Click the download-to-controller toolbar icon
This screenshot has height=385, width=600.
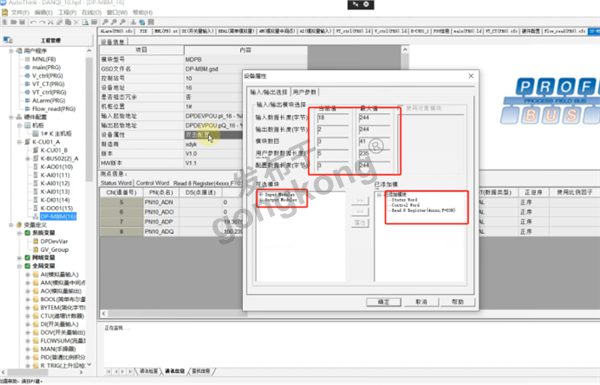(x=134, y=22)
